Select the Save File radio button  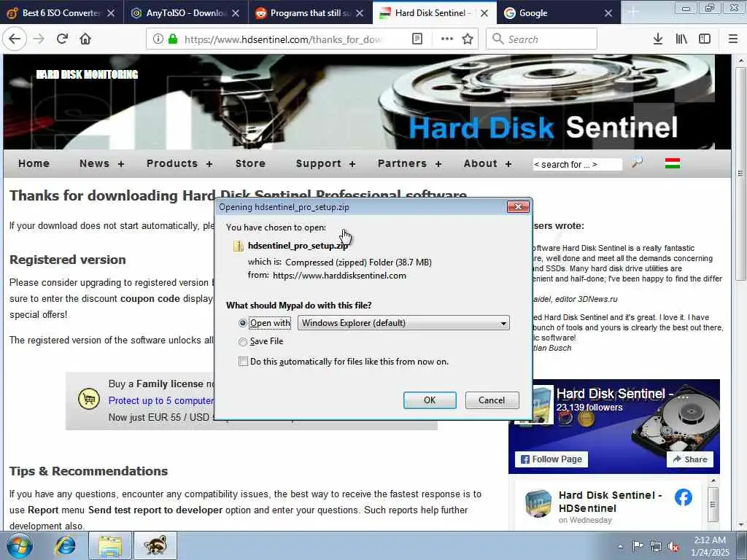coord(242,341)
